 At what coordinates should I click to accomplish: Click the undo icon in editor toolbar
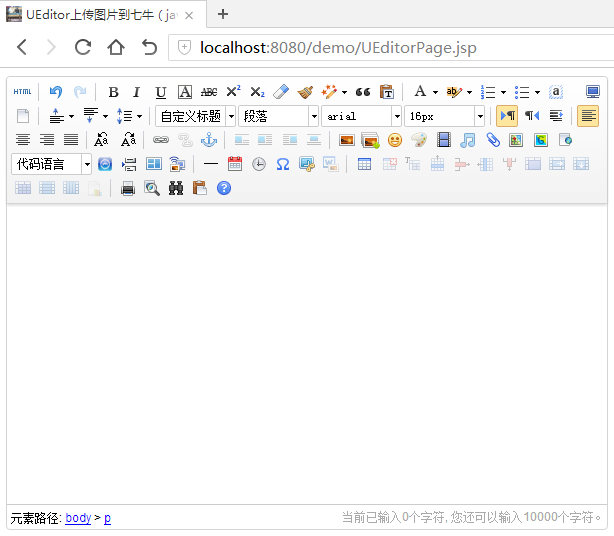pyautogui.click(x=56, y=92)
